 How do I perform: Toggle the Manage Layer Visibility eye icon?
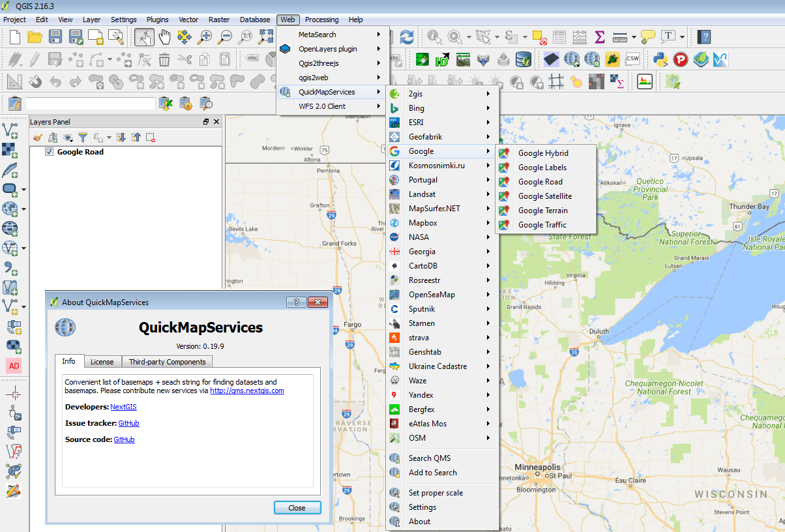point(68,138)
